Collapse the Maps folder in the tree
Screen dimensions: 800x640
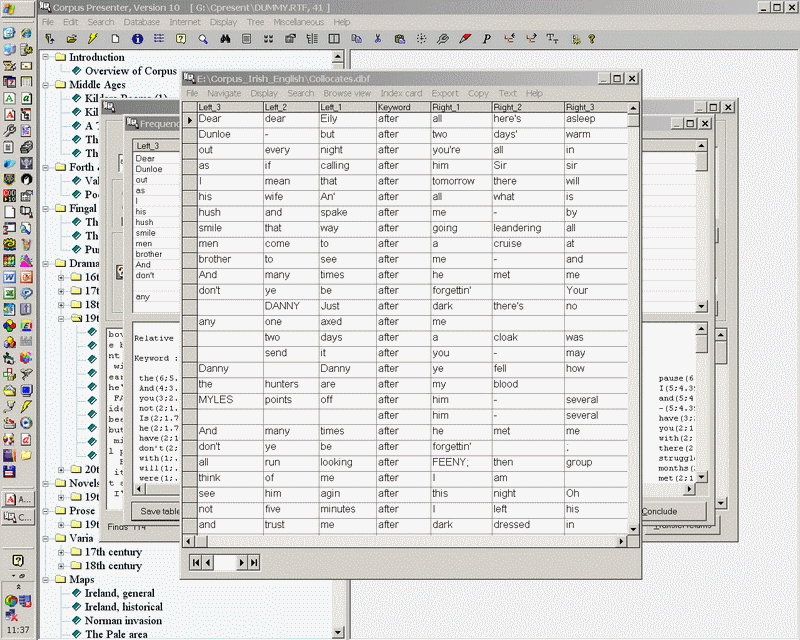pos(46,579)
